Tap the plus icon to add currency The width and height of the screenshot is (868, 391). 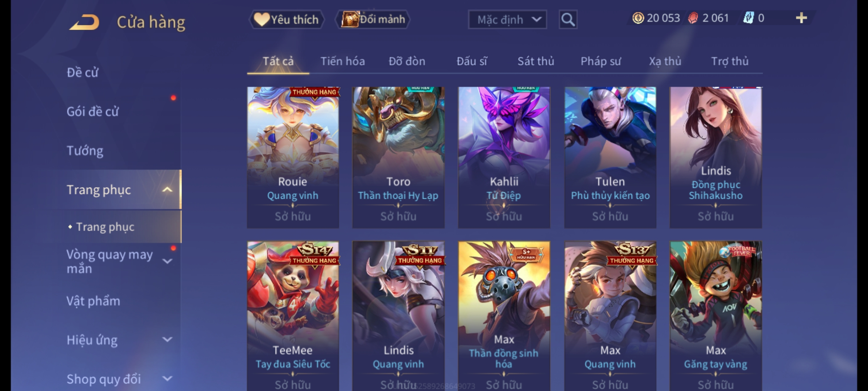(801, 18)
